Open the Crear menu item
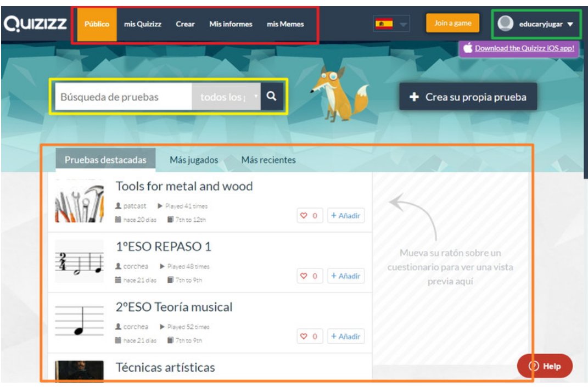588x392 pixels. [185, 24]
